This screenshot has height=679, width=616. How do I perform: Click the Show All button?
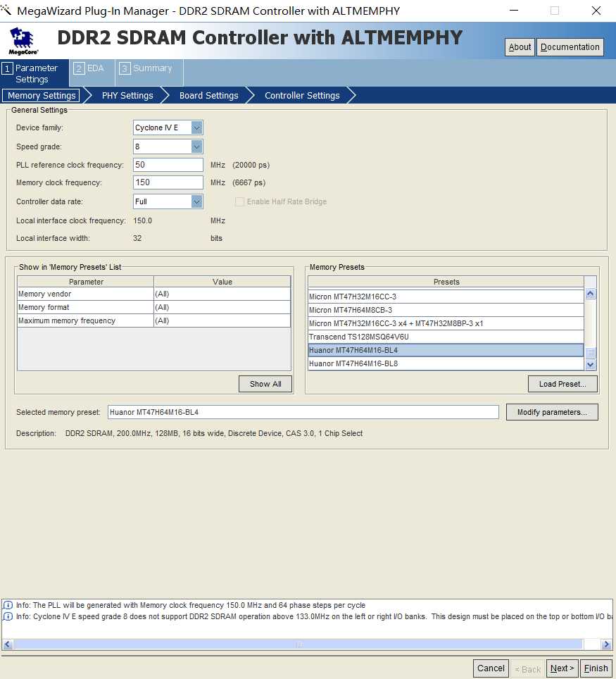point(265,384)
